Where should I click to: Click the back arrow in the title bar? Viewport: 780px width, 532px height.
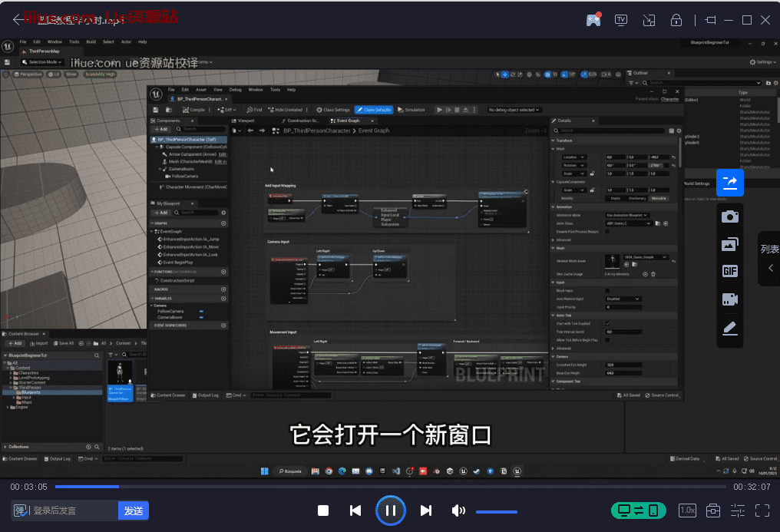[x=18, y=20]
